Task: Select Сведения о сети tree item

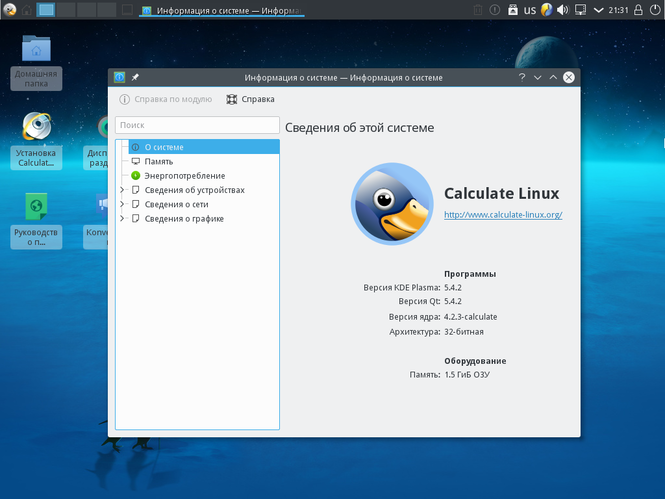Action: (x=176, y=205)
